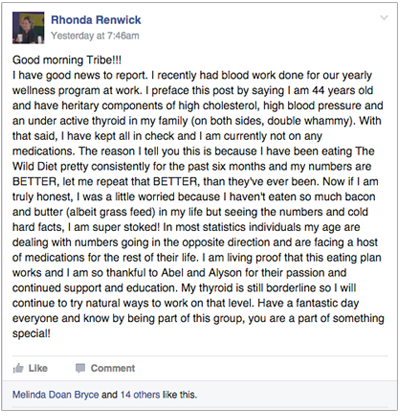
Task: Open Melinda Doan Bryce's profile link
Action: tap(56, 395)
